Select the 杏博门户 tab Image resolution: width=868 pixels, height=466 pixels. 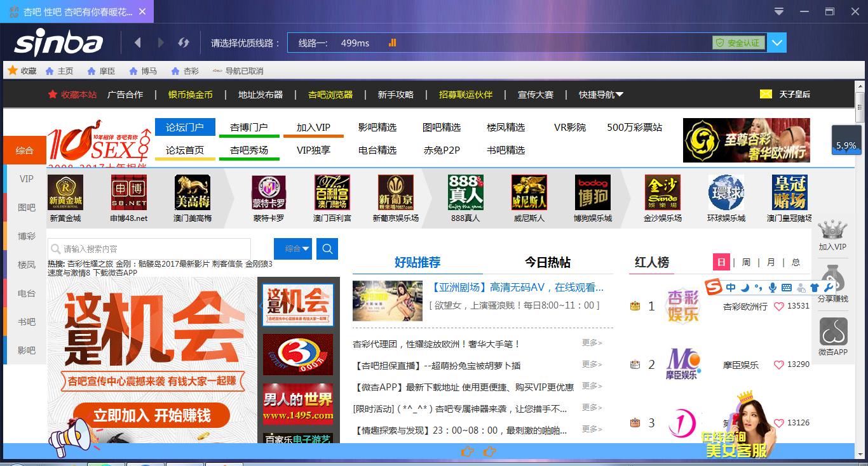click(x=249, y=127)
